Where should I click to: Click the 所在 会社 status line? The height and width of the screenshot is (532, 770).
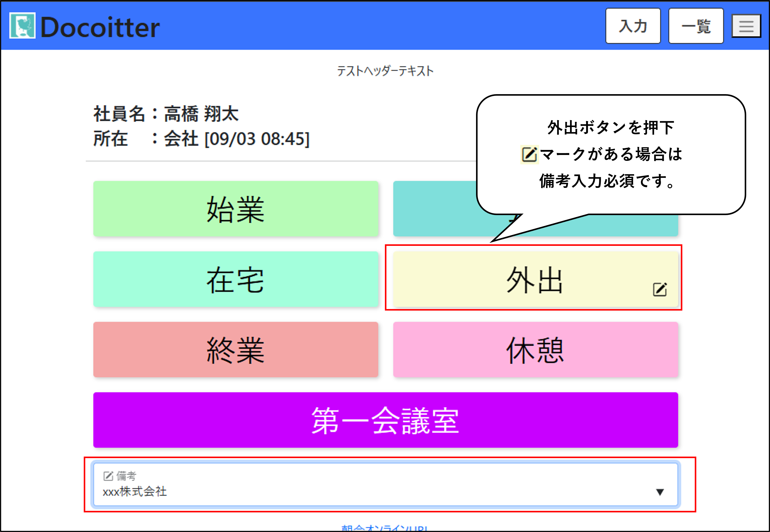(201, 139)
